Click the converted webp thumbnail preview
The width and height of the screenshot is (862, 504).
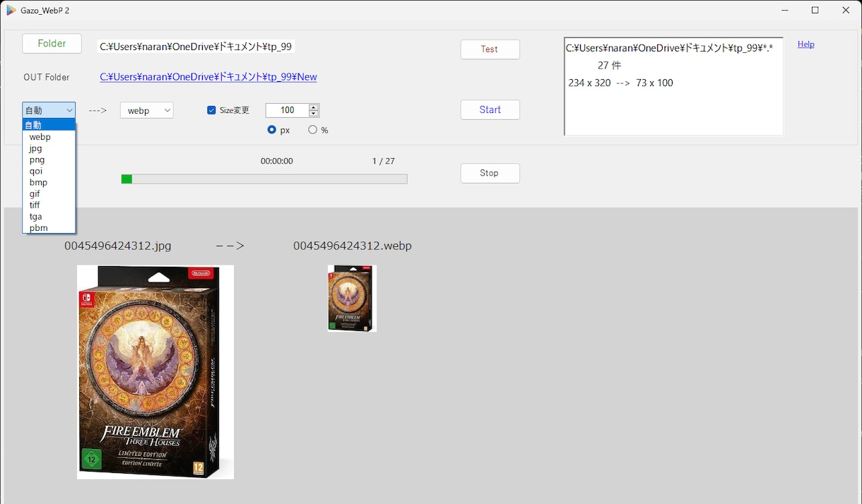click(x=352, y=298)
